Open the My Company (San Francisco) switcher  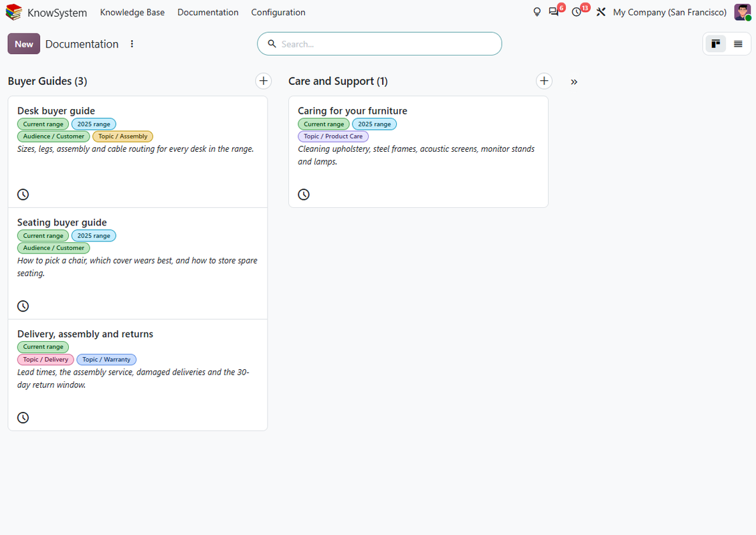pos(670,12)
